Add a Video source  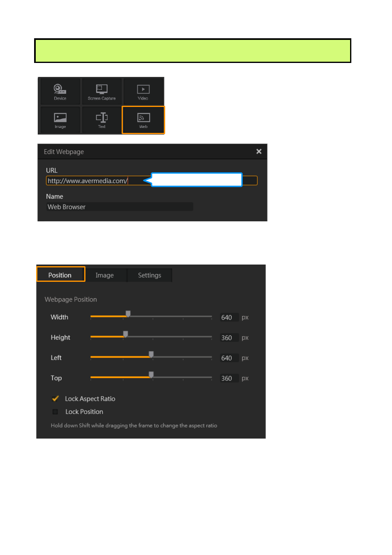coord(143,91)
